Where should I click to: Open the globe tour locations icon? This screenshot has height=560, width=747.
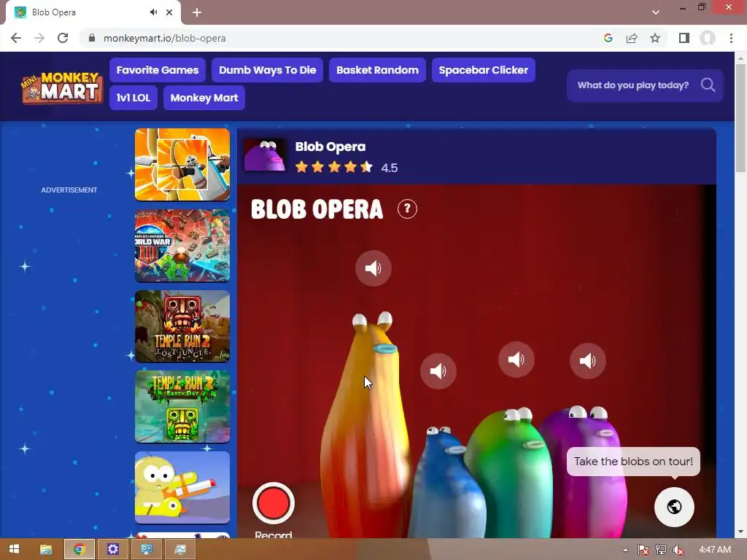[674, 507]
